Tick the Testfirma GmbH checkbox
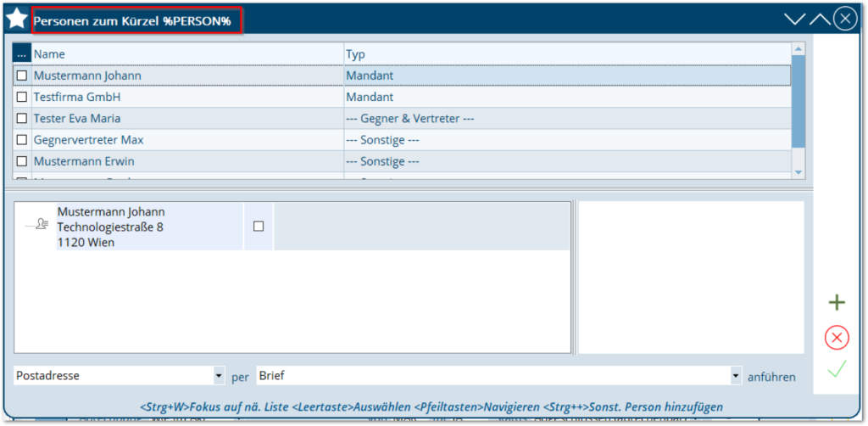The image size is (868, 426). [22, 98]
